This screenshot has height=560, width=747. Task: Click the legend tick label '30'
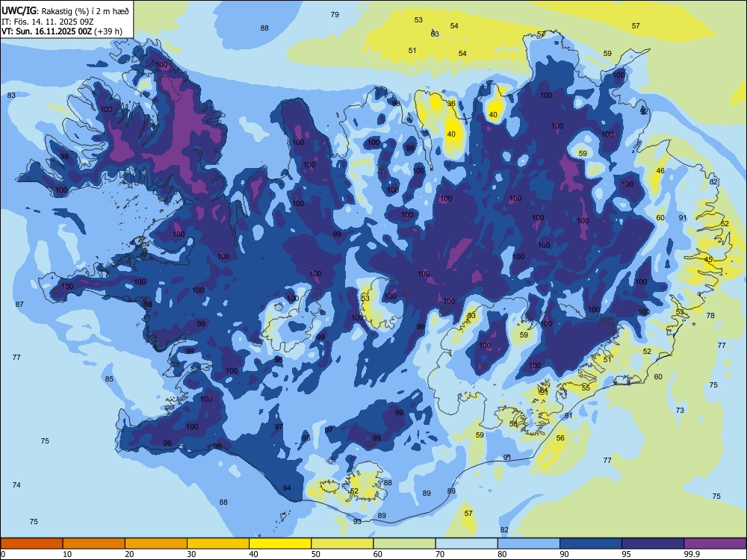click(191, 554)
